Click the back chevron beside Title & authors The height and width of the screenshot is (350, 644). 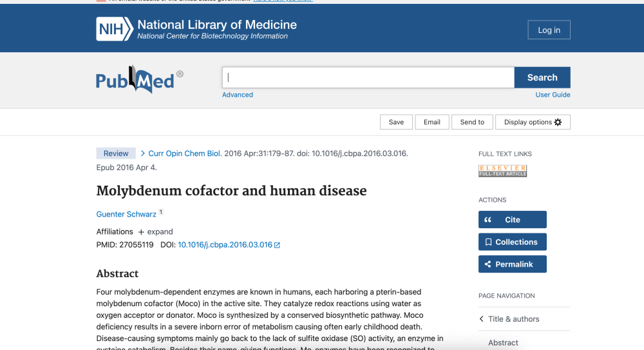[x=481, y=319]
